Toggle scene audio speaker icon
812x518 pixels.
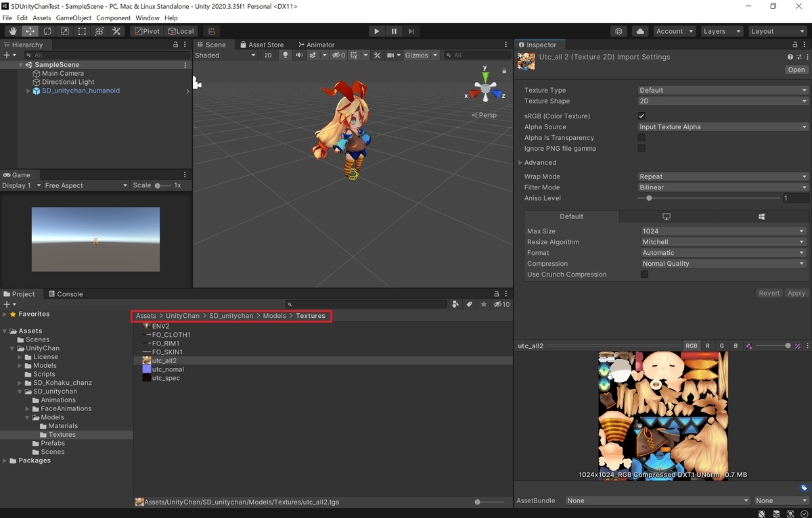tap(298, 55)
